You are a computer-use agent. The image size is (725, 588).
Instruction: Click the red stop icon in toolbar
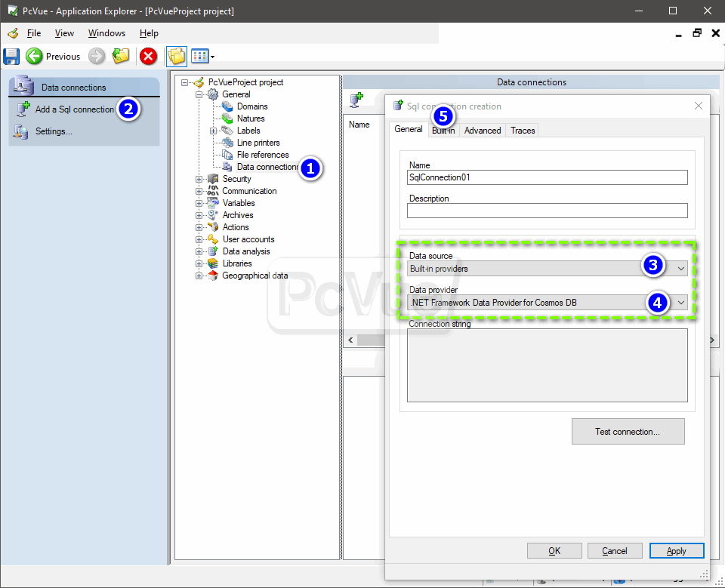pyautogui.click(x=148, y=56)
